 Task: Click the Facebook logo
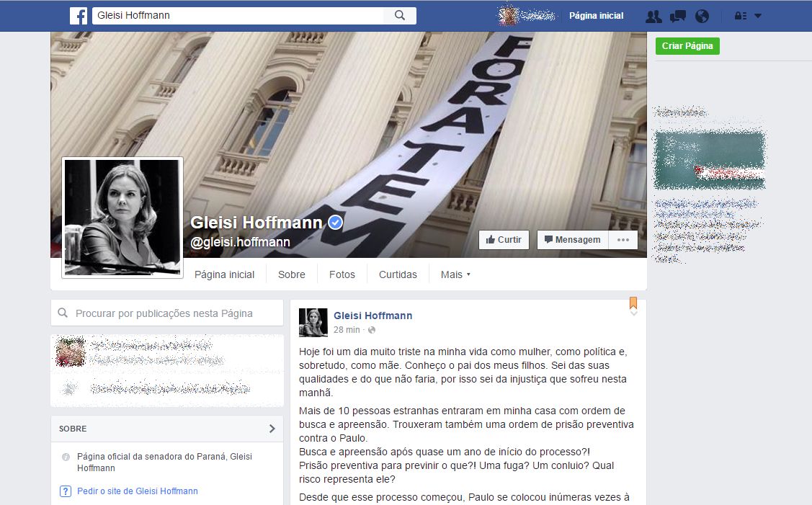coord(79,15)
